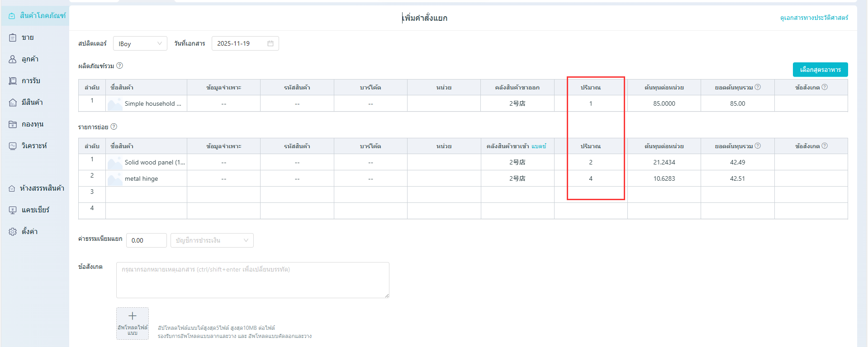Viewport: 868px width, 347px height.
Task: Open ตั้งค่า settings in sidebar
Action: click(x=29, y=232)
